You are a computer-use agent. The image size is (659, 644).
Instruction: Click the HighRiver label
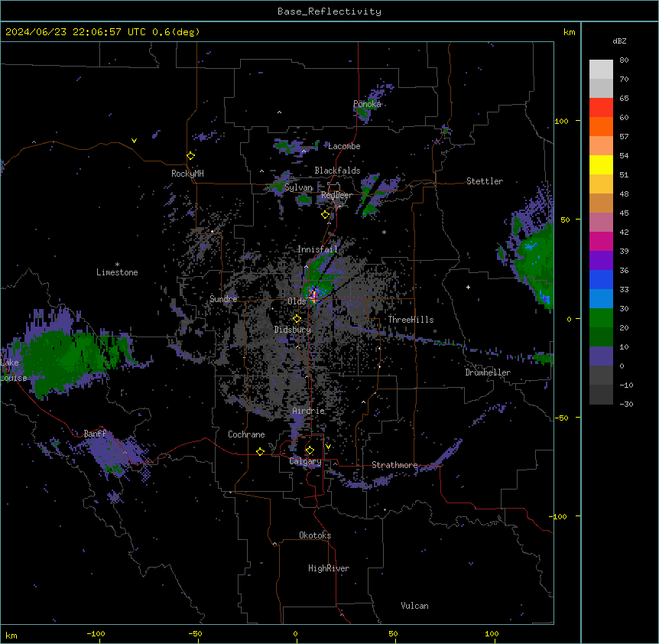[329, 568]
